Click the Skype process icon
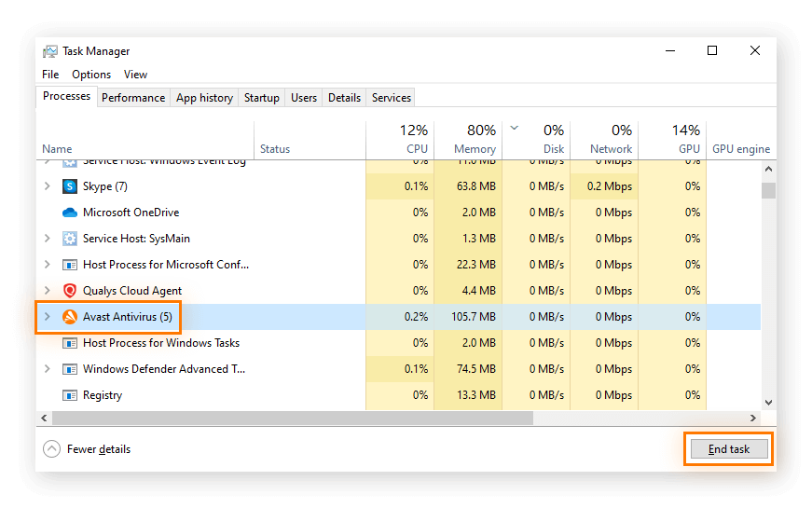 (69, 186)
